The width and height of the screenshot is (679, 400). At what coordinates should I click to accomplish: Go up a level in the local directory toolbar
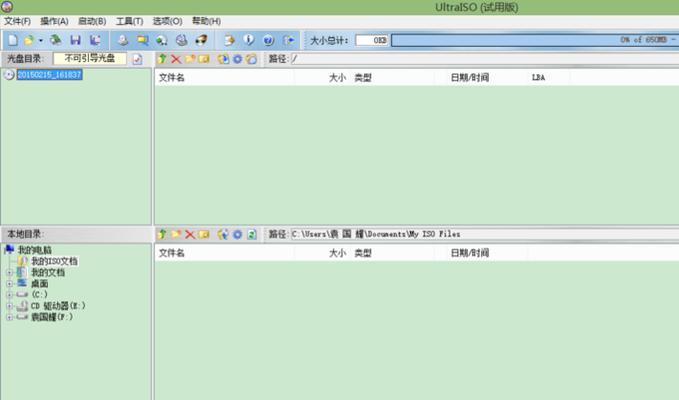(162, 234)
